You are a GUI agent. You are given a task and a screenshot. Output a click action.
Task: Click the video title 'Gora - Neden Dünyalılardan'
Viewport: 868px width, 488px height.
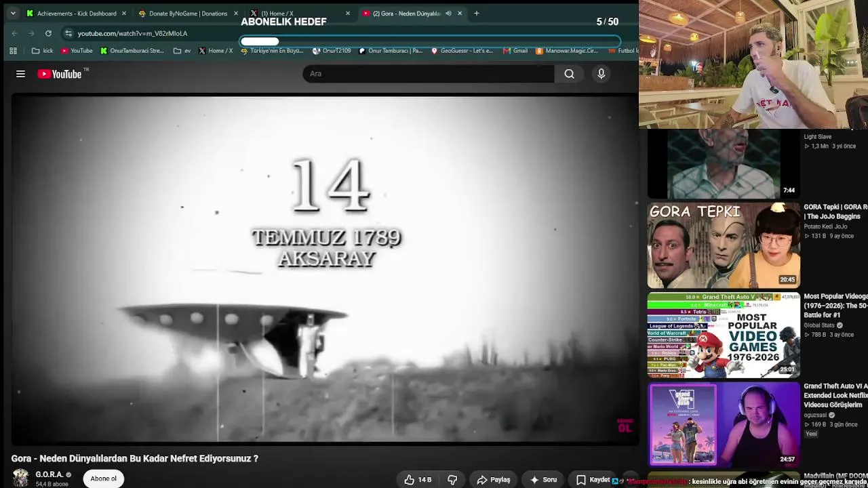(x=134, y=458)
